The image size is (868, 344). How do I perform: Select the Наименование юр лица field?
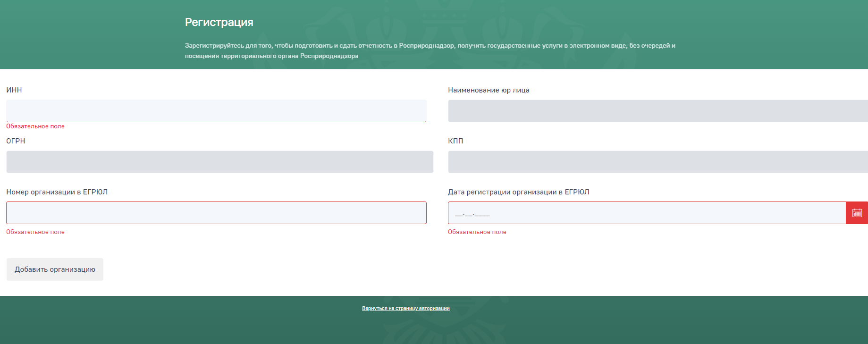tap(657, 111)
